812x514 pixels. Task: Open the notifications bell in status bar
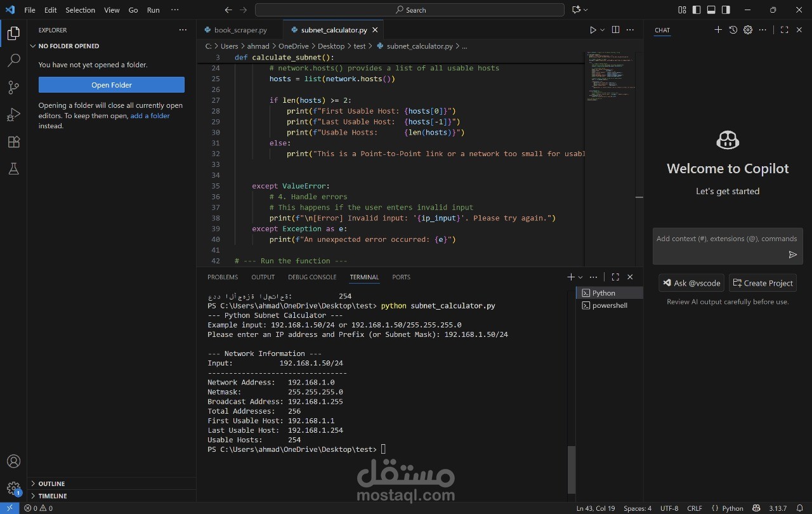click(800, 508)
